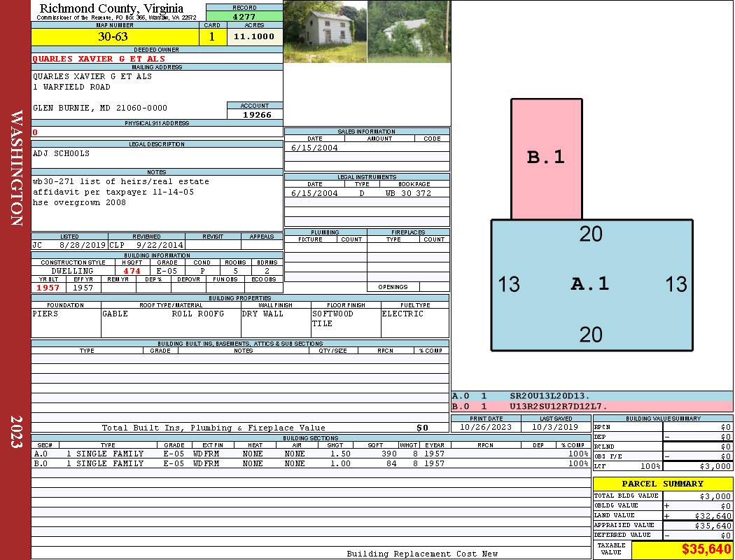The image size is (735, 560).
Task: Click the note 'hse overgrown 2008'
Action: [x=79, y=203]
